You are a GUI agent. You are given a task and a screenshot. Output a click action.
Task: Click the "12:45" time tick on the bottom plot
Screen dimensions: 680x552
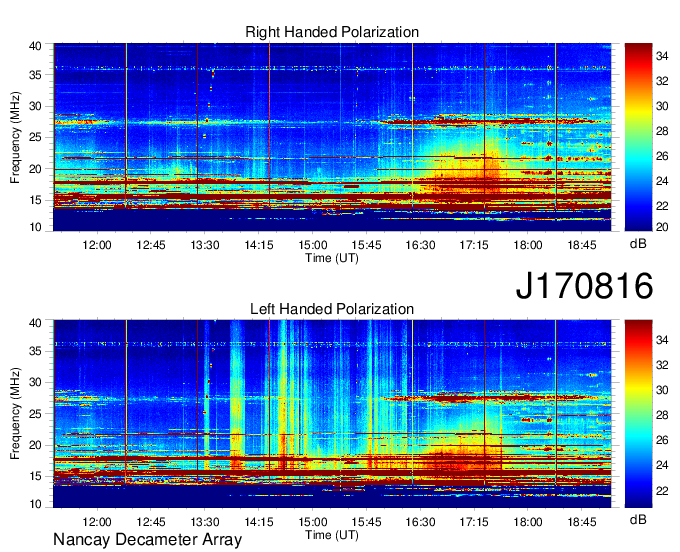click(151, 522)
